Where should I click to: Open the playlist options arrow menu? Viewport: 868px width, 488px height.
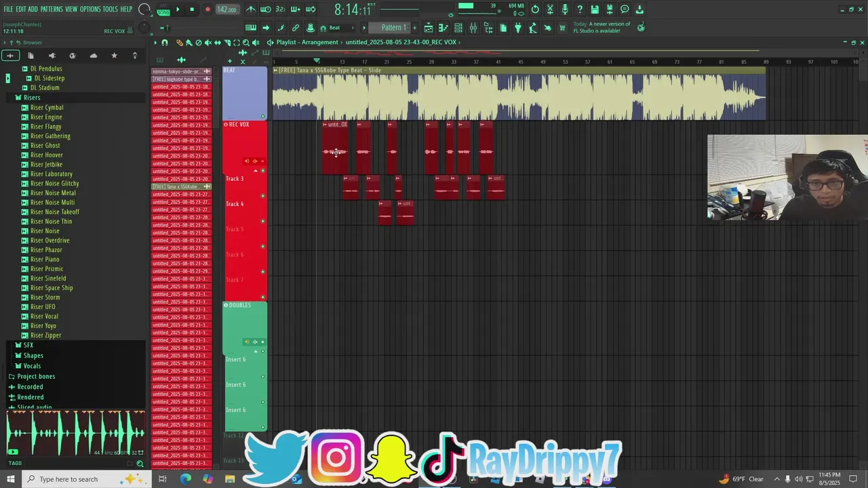(155, 42)
